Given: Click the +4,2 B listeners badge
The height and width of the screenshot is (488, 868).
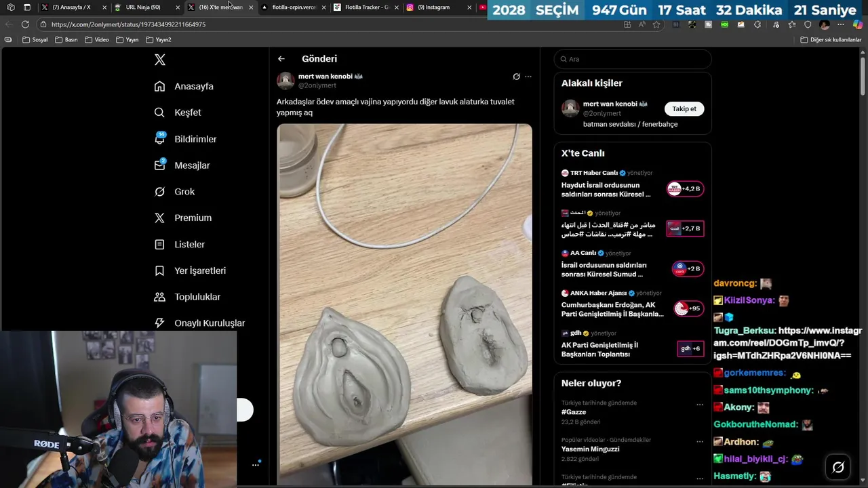Looking at the screenshot, I should [x=686, y=189].
